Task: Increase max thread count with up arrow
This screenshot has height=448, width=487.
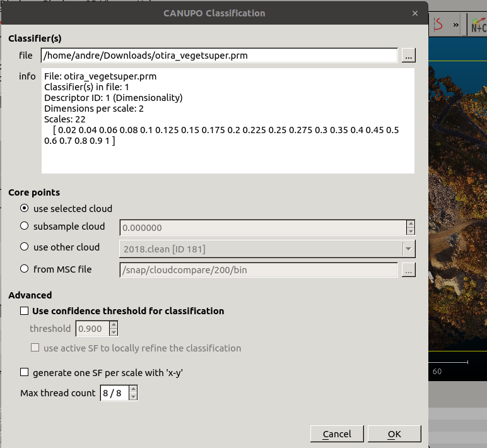Action: [133, 389]
